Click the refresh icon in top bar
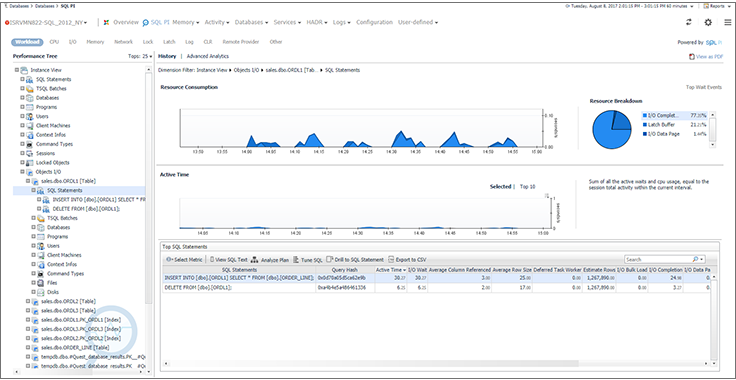Image resolution: width=736 pixels, height=380 pixels. pyautogui.click(x=689, y=22)
